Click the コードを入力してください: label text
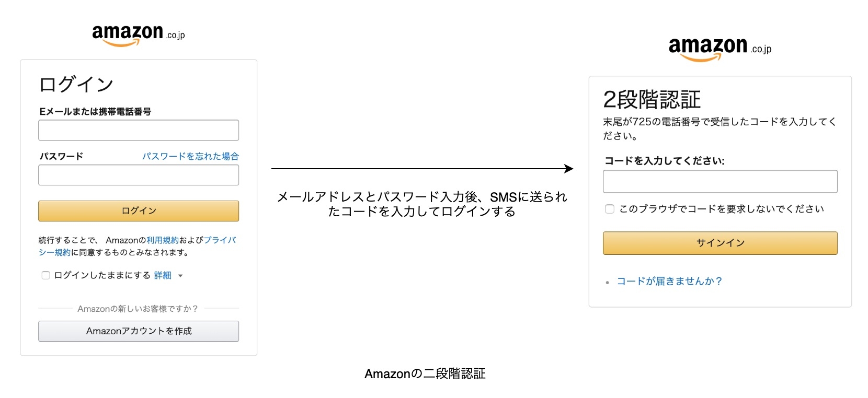 coord(664,161)
